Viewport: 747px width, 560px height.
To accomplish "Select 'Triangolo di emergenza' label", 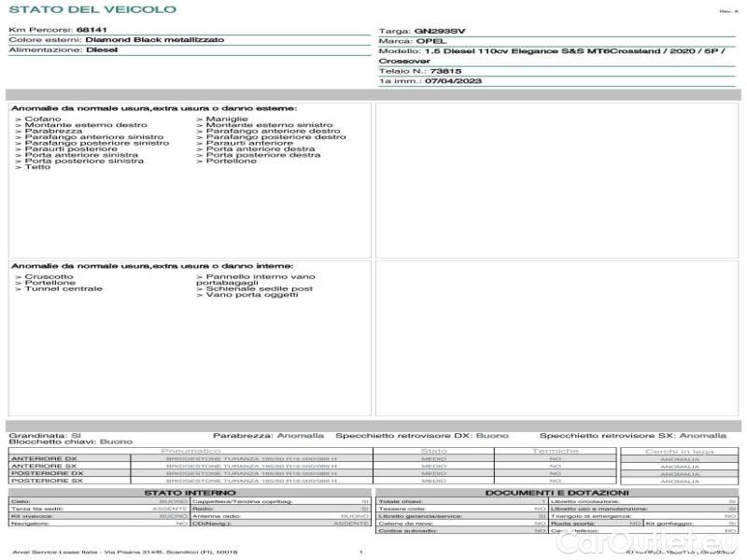I will coord(591,516).
